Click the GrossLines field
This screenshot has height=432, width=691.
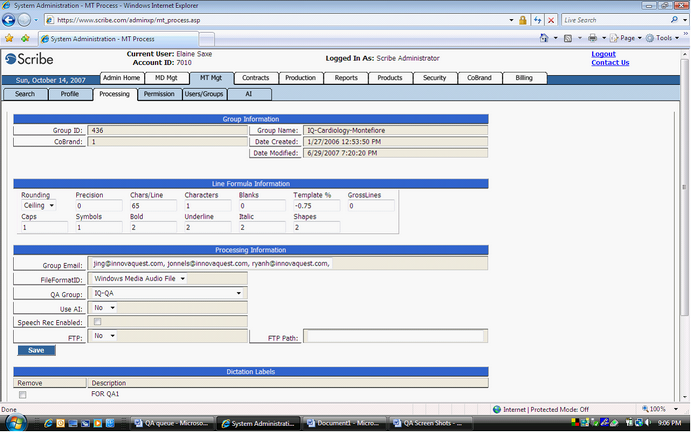(x=371, y=205)
